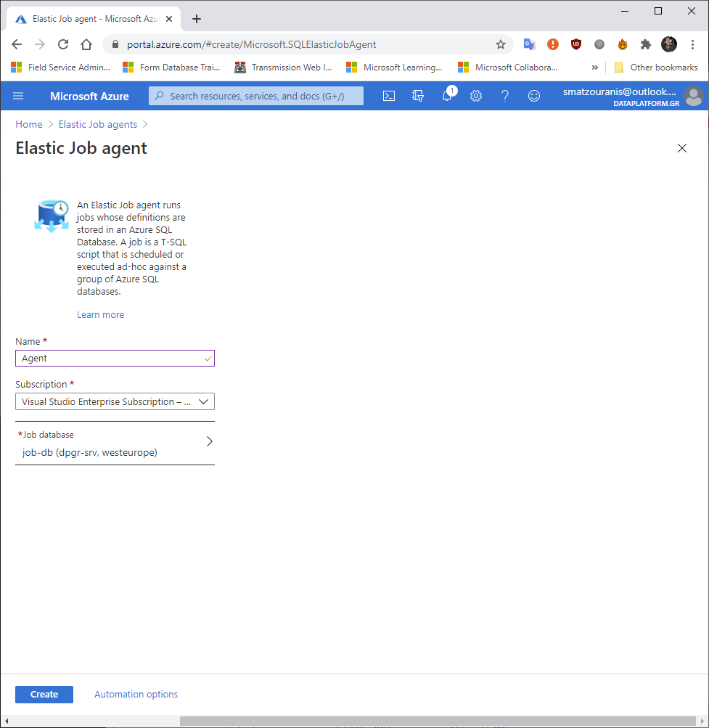Open the uBlock Origin extension

click(x=575, y=44)
